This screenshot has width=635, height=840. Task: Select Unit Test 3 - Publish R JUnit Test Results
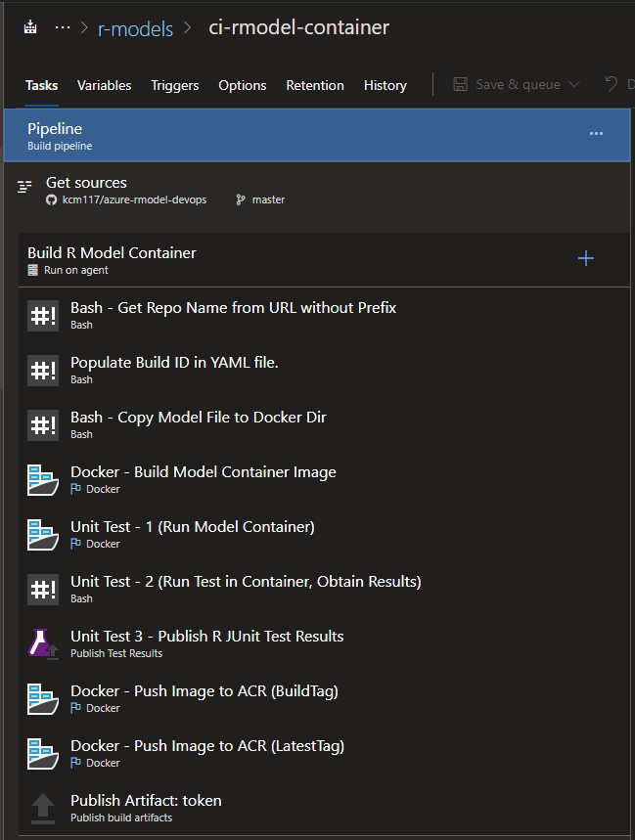324,643
